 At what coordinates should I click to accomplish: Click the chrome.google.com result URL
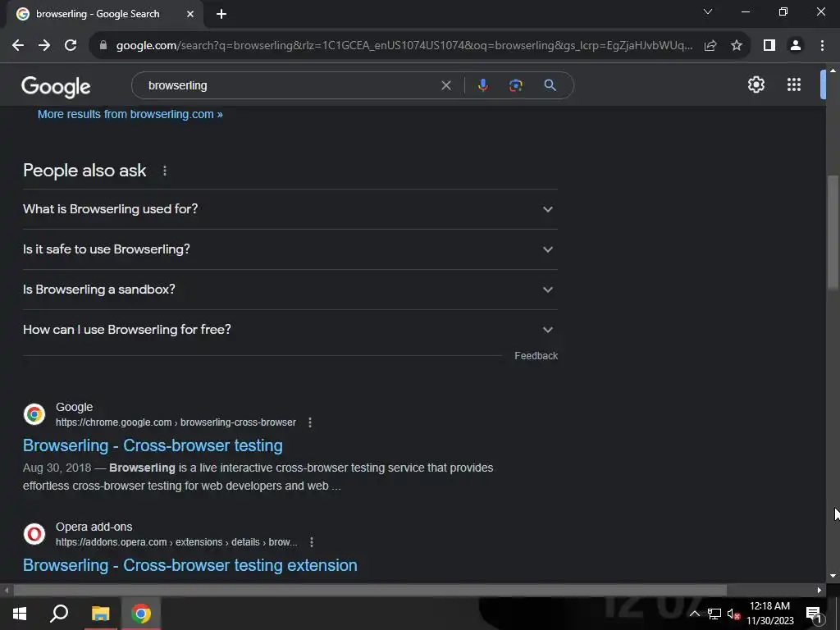176,422
